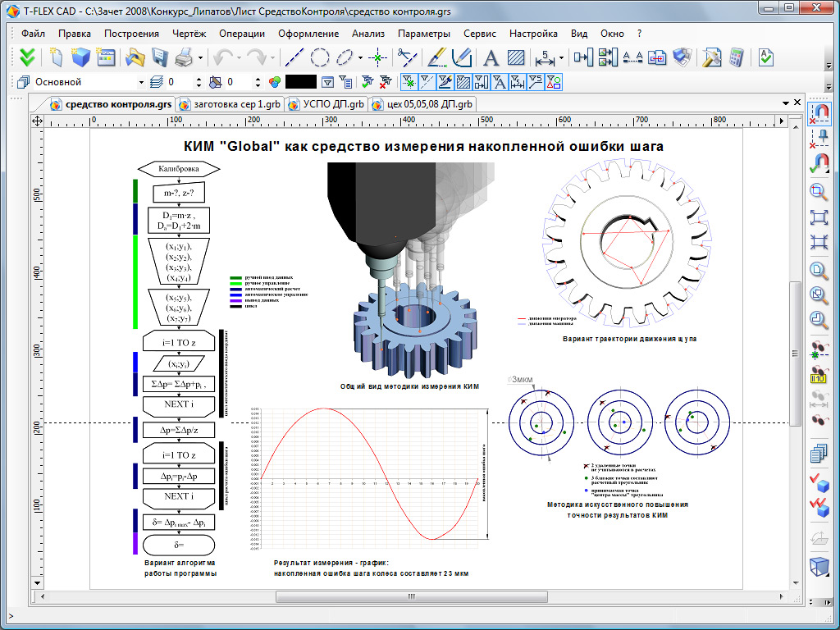Click the horizontal scrollbar thumb
This screenshot has width=840, height=630.
coord(412,596)
